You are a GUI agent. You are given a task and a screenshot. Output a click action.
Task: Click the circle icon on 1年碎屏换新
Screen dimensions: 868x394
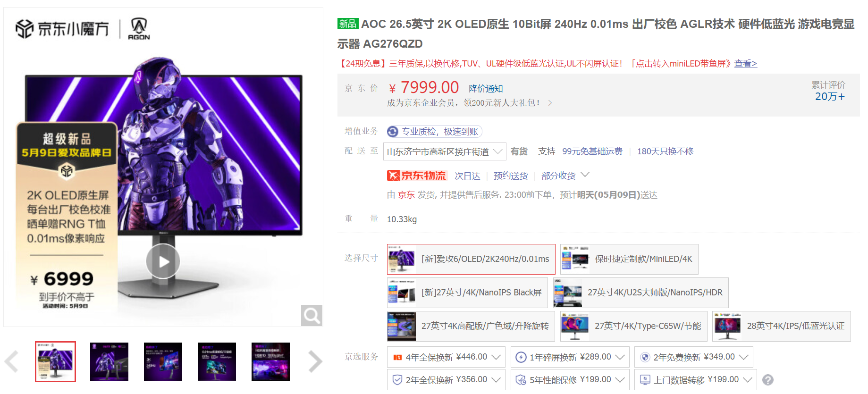(x=521, y=357)
